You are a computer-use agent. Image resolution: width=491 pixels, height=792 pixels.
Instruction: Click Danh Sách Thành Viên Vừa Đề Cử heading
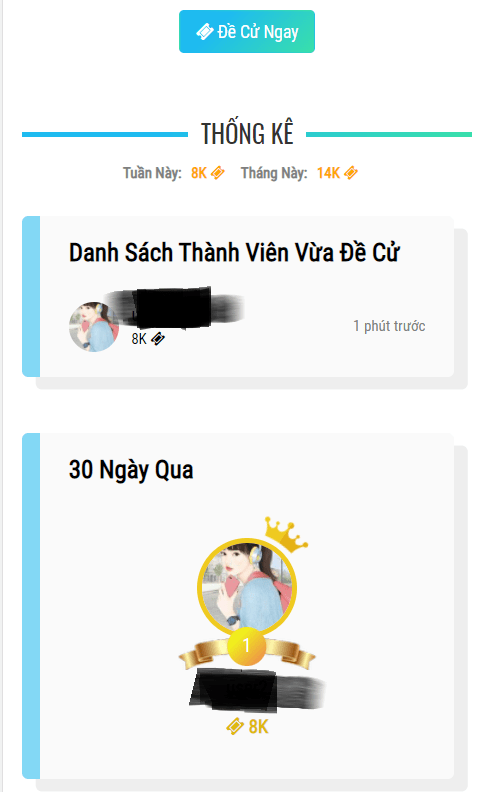234,253
